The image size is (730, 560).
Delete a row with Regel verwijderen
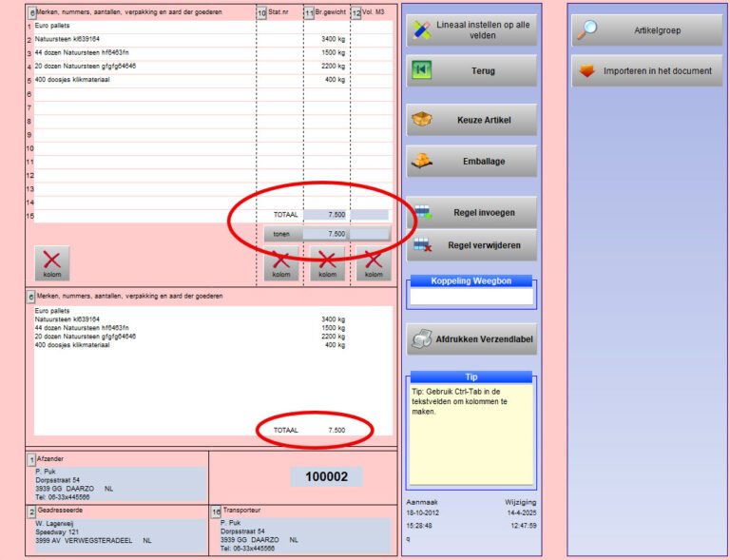(x=471, y=245)
